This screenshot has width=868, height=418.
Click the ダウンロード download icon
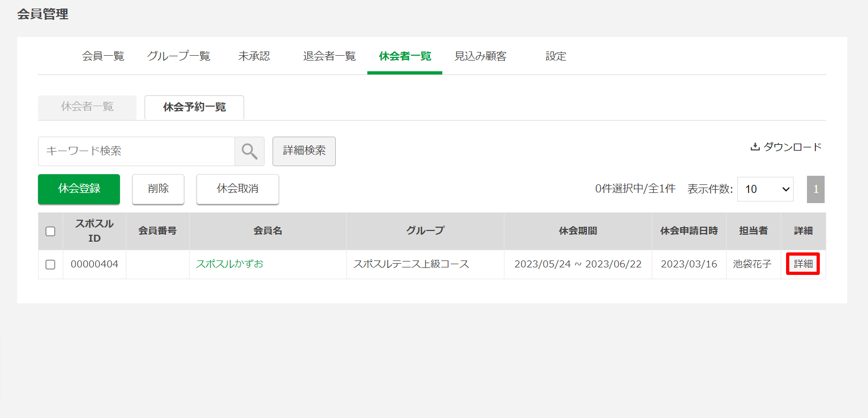755,146
